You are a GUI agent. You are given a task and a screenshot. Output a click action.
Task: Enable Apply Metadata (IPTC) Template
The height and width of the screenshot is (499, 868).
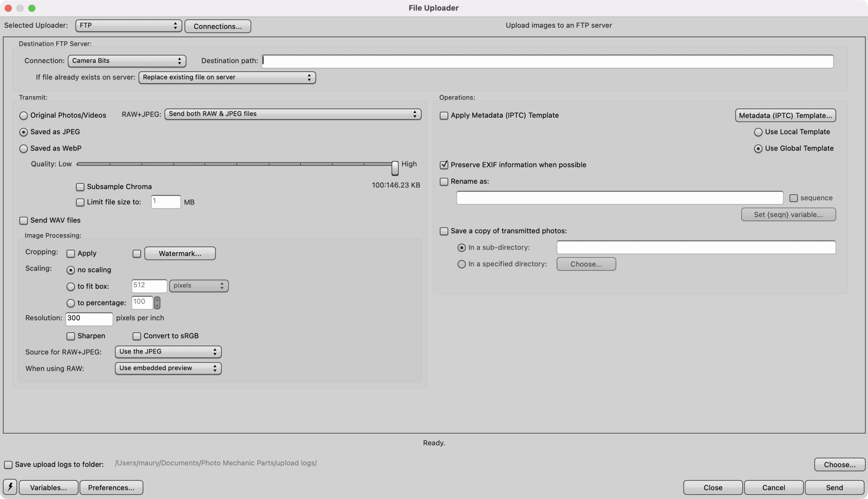[x=443, y=115]
